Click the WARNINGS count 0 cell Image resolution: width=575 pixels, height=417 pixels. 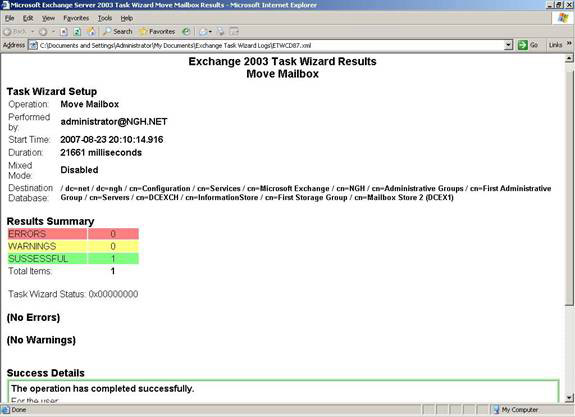pos(113,246)
